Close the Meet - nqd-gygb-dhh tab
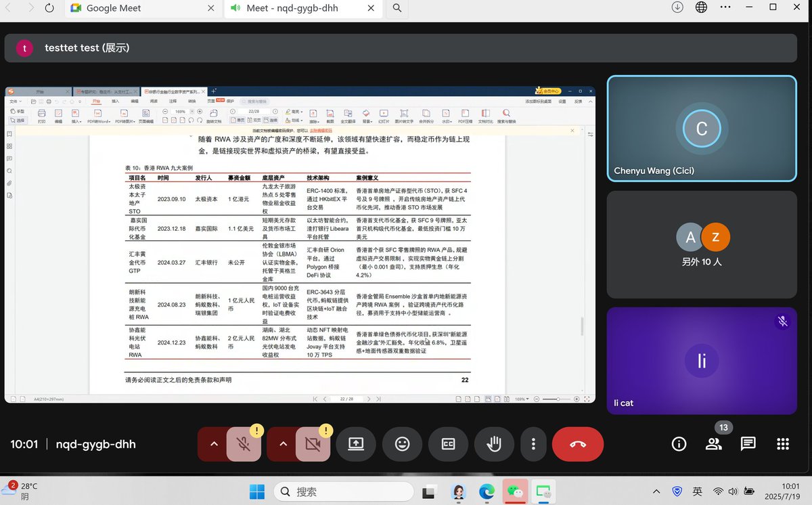Screen dimensions: 812x505 [x=372, y=8]
